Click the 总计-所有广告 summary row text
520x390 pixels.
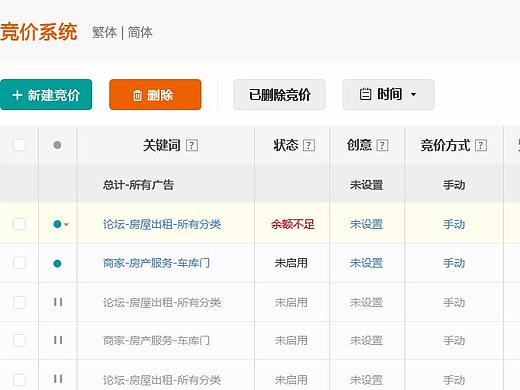pos(138,185)
